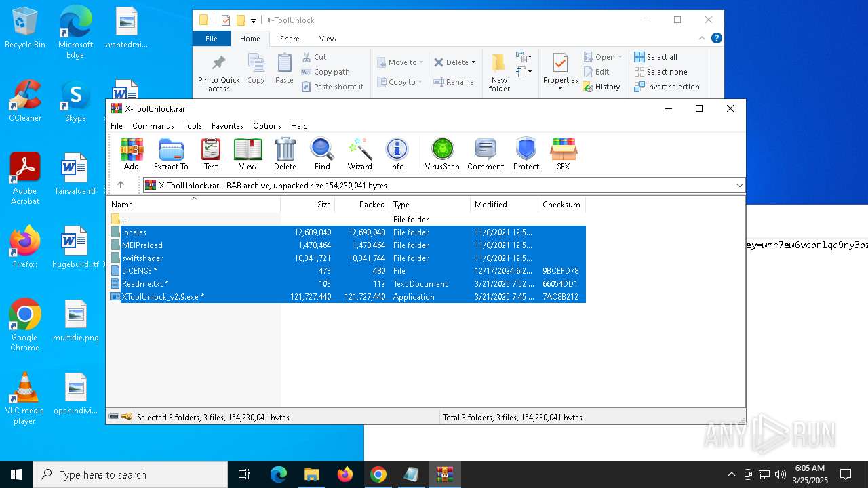Open the Comment tool
The width and height of the screenshot is (868, 488).
coord(486,154)
